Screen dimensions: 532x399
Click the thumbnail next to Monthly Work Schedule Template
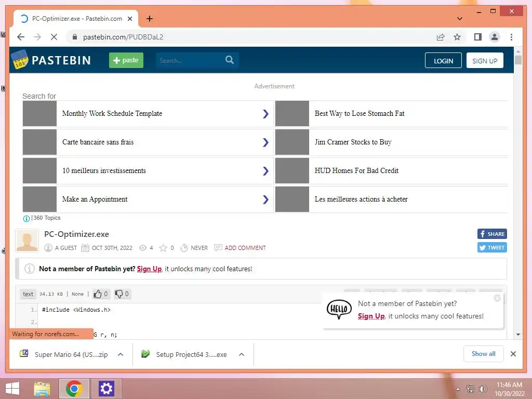(x=39, y=113)
